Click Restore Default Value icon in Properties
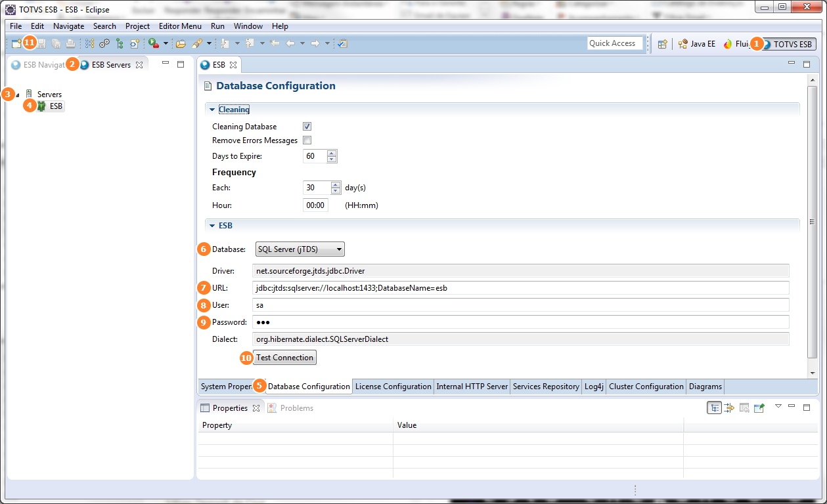Viewport: 827px width, 504px height. pos(744,408)
